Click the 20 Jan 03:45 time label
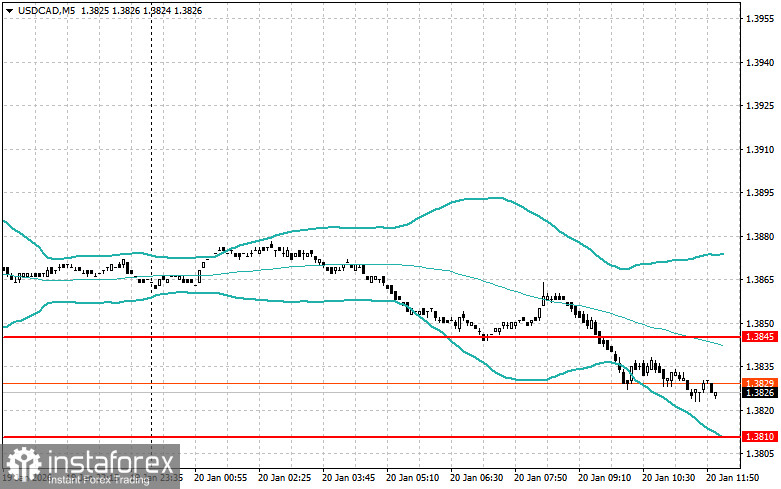 pyautogui.click(x=349, y=478)
